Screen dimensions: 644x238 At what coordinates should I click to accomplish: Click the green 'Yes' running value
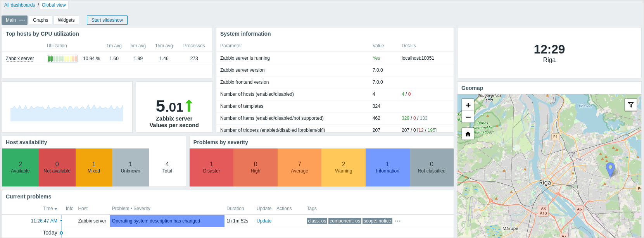point(376,58)
